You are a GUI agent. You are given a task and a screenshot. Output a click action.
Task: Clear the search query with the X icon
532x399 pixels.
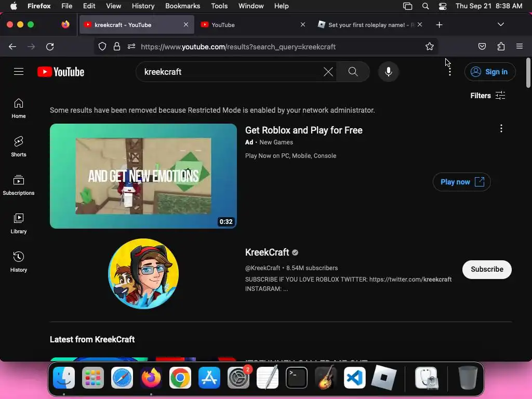point(328,72)
